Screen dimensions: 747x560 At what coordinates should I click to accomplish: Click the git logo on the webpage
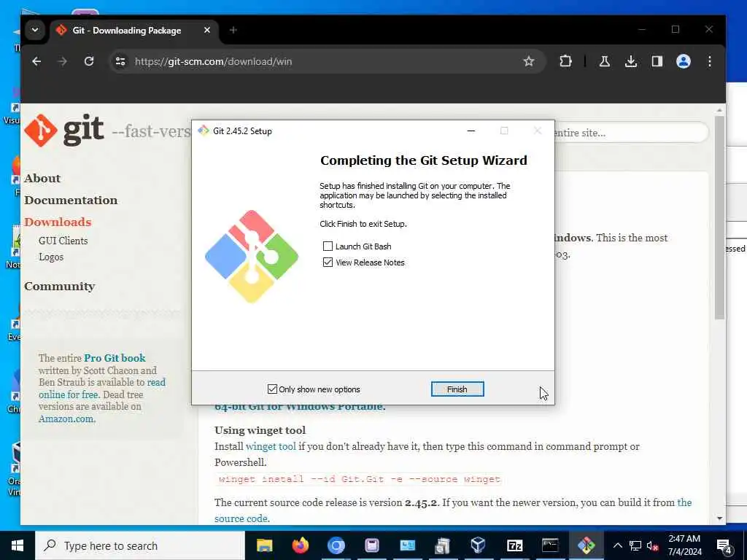pyautogui.click(x=64, y=130)
